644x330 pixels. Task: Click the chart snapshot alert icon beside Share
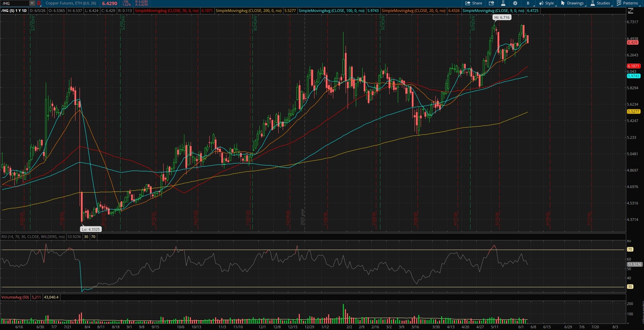(491, 3)
